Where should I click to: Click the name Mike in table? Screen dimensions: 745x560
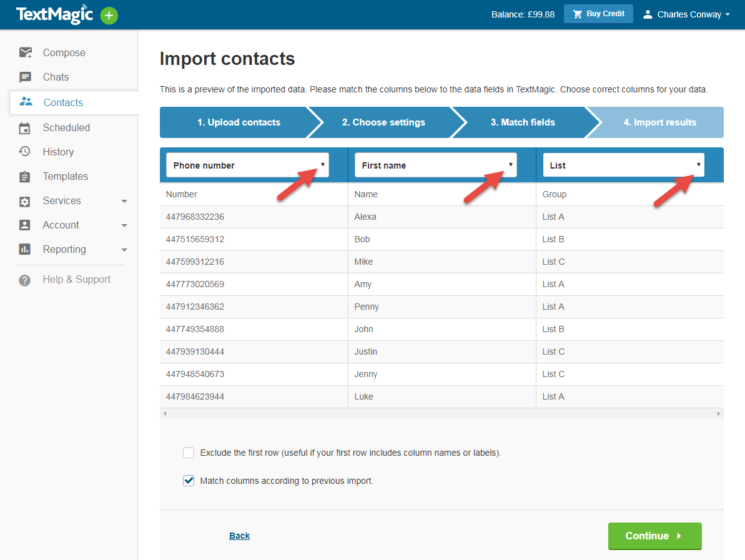point(363,262)
